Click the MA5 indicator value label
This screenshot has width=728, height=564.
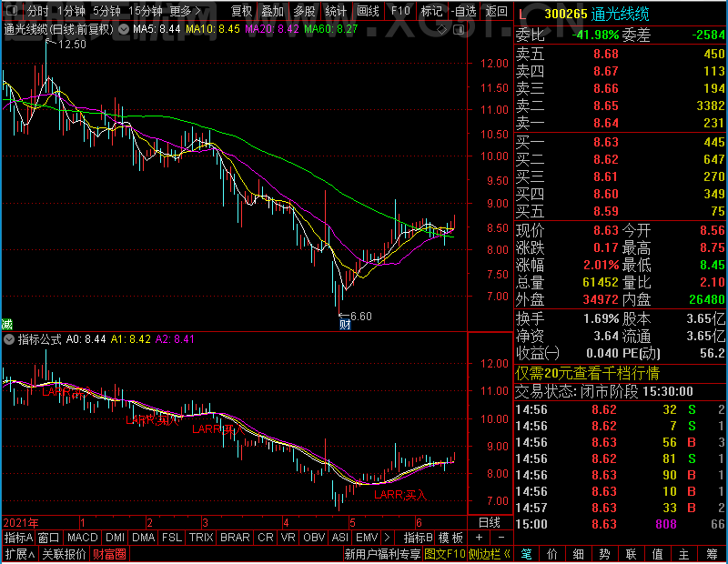tap(157, 29)
